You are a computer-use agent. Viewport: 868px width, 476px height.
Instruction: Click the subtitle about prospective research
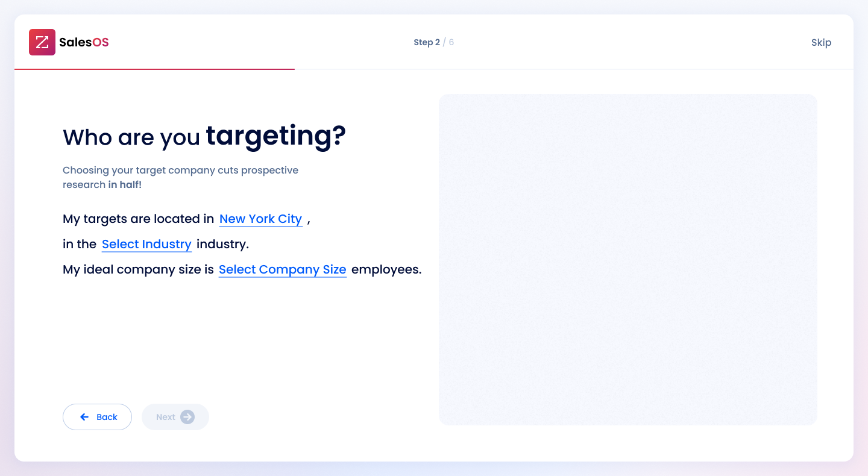(x=180, y=177)
